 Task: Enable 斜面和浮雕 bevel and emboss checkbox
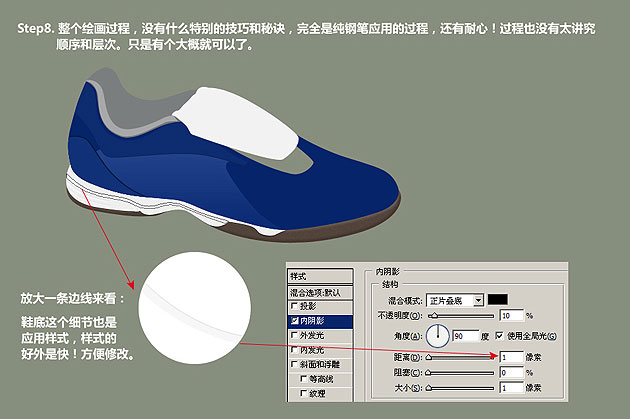(294, 366)
